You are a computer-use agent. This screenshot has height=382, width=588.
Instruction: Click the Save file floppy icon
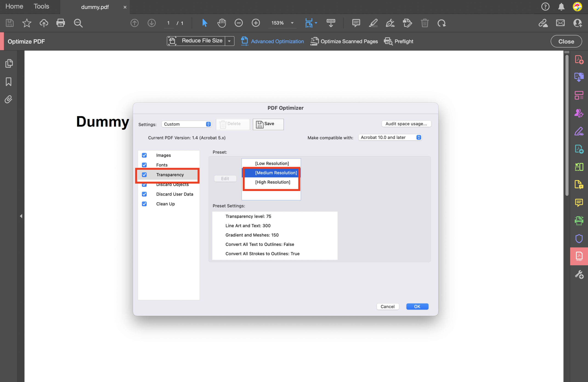point(10,23)
